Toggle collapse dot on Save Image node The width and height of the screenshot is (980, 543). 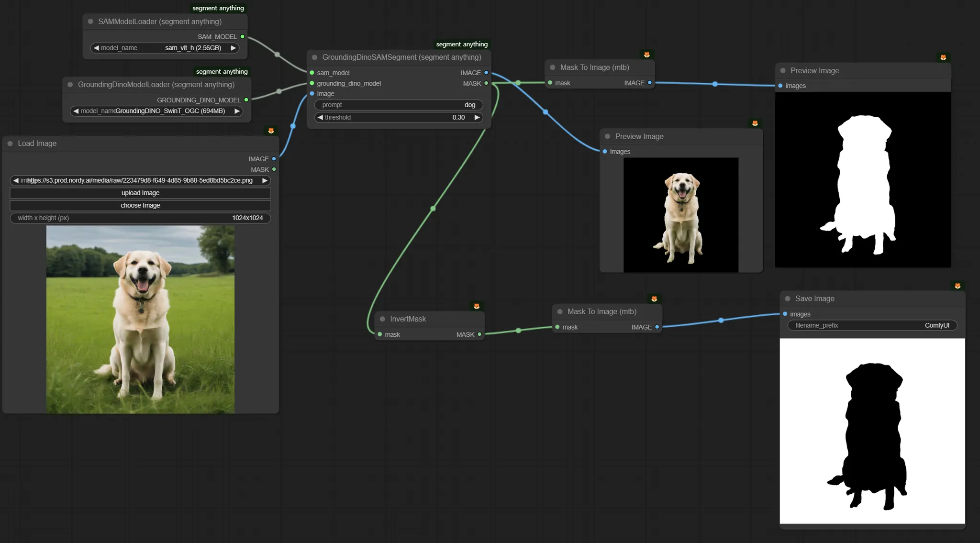(x=788, y=299)
